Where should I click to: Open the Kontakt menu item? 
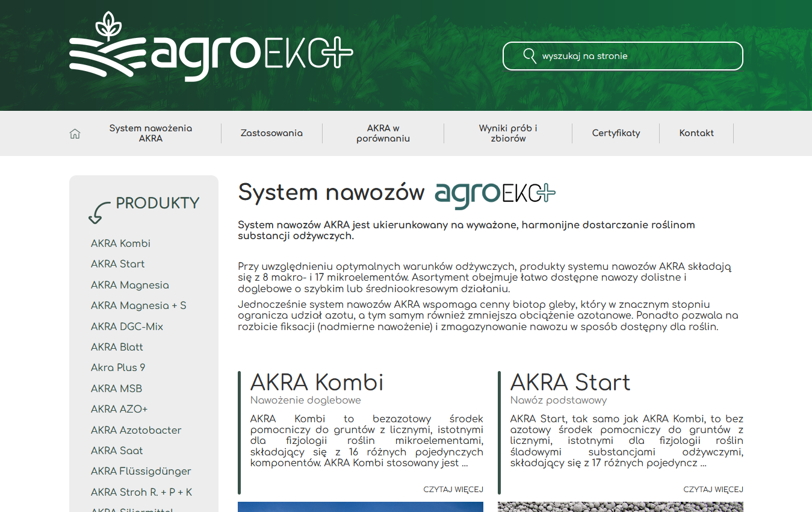(696, 133)
